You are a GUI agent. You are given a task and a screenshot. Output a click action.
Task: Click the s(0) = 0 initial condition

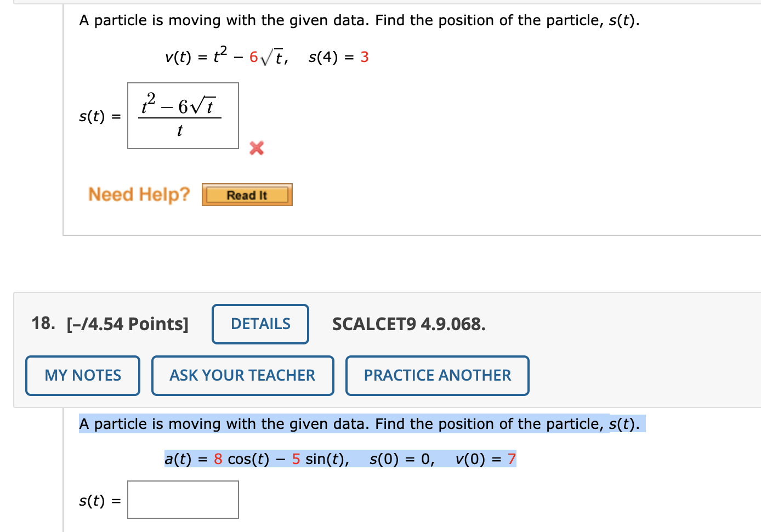(x=402, y=459)
